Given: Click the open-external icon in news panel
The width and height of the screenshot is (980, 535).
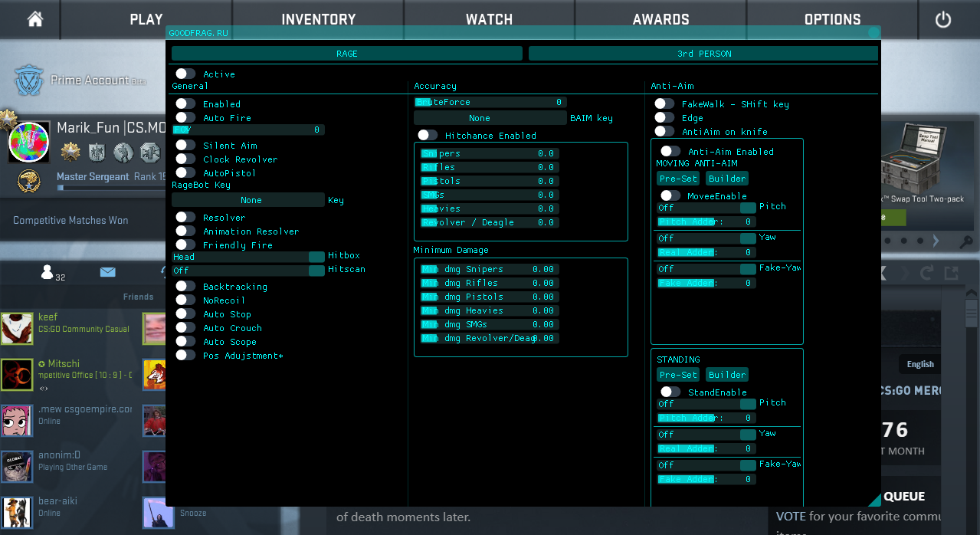Looking at the screenshot, I should coord(952,273).
